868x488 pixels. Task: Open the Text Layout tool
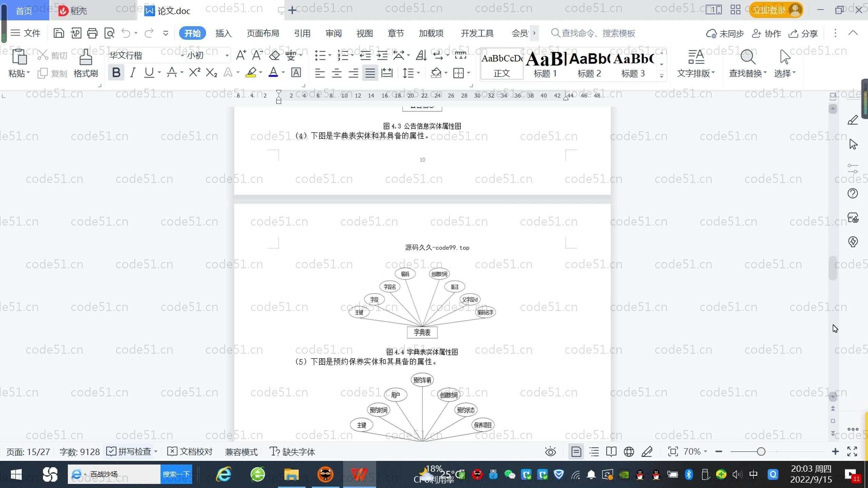coord(696,63)
